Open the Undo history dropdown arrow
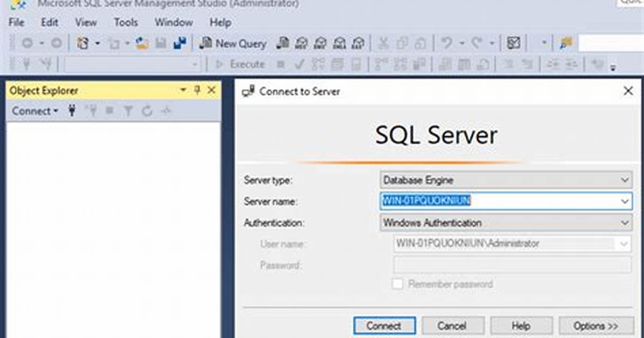The image size is (644, 338). click(x=461, y=43)
